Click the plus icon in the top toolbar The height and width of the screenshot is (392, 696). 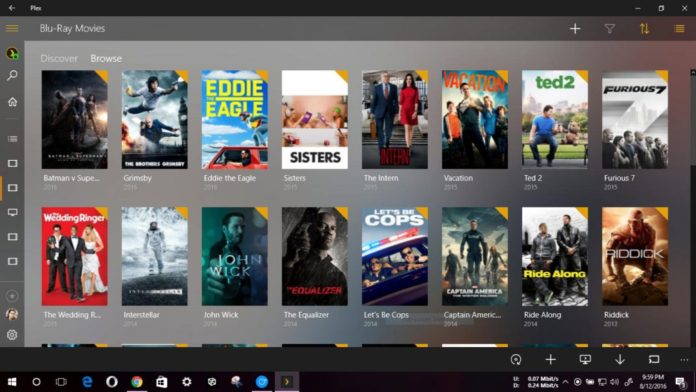[x=575, y=29]
